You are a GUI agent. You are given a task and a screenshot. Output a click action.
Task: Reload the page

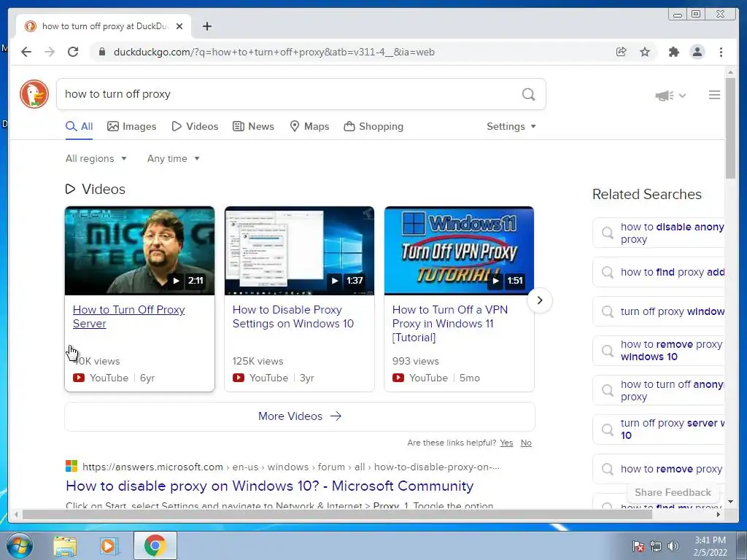point(73,52)
